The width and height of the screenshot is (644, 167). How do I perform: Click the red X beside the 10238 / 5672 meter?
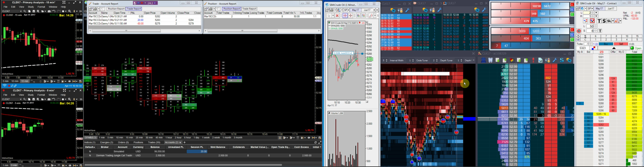(572, 5)
